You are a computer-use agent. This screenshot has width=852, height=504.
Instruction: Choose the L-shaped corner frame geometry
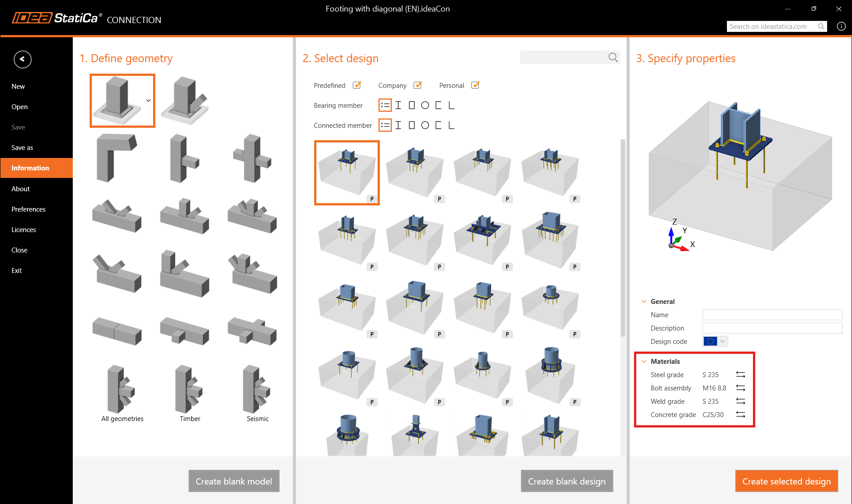tap(117, 157)
